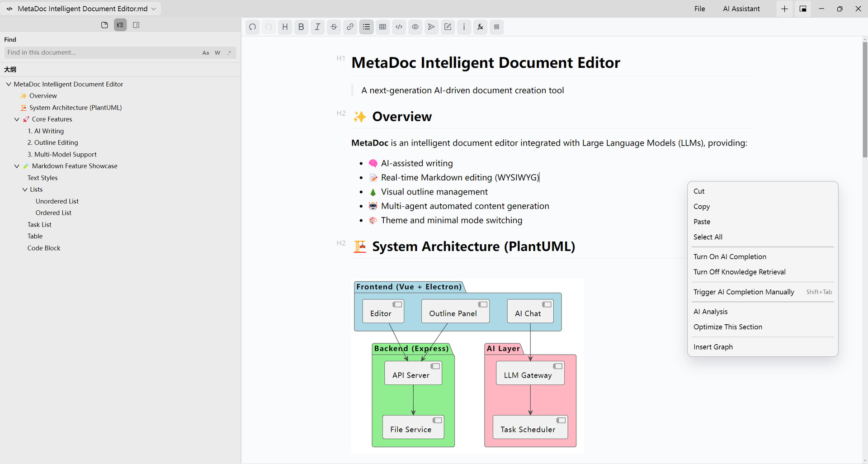
Task: Insert a formula with the fx icon
Action: coord(481,27)
